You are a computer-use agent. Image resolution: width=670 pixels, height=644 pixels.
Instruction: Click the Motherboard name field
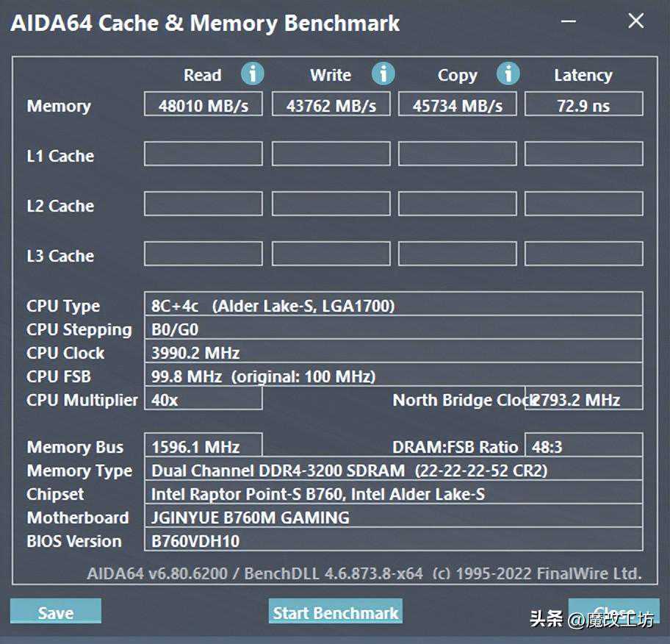pos(393,517)
